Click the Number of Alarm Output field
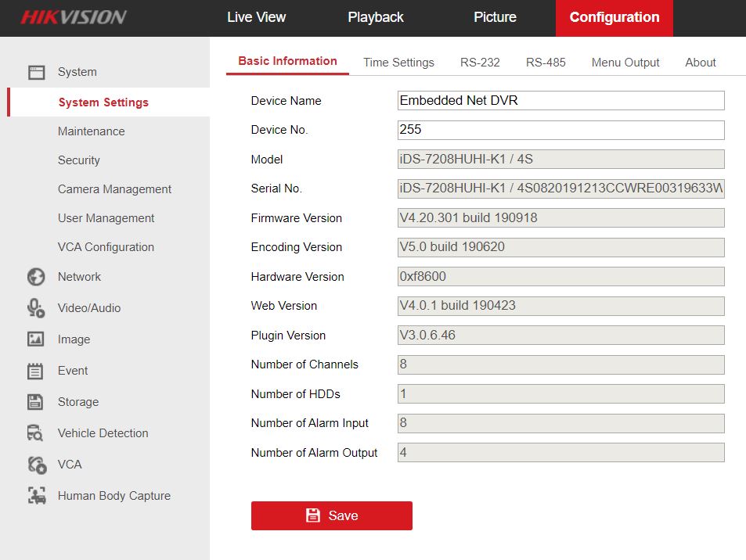Image resolution: width=746 pixels, height=560 pixels. coord(561,453)
